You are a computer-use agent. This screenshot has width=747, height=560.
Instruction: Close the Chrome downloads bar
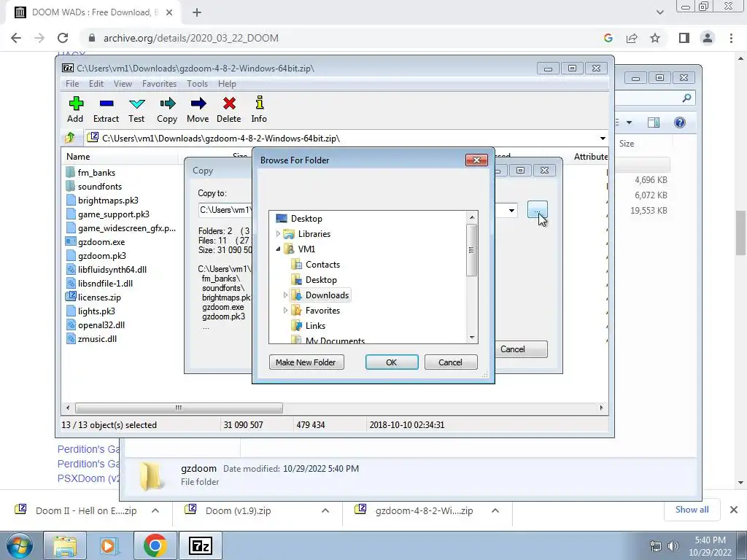coord(734,510)
